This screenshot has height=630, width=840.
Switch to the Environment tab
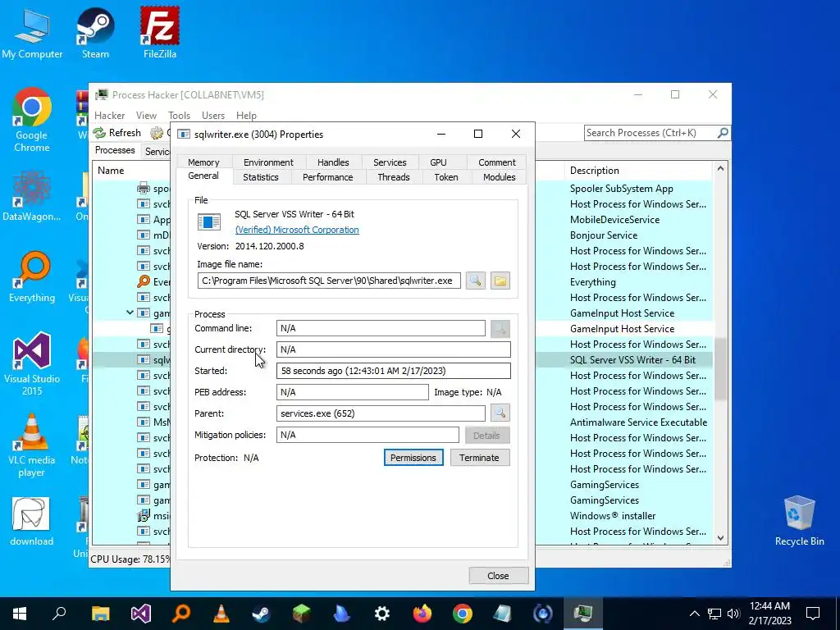click(268, 162)
